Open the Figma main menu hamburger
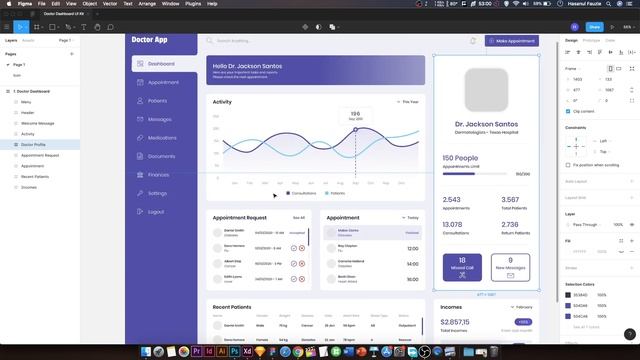This screenshot has height=360, width=640. tap(7, 27)
